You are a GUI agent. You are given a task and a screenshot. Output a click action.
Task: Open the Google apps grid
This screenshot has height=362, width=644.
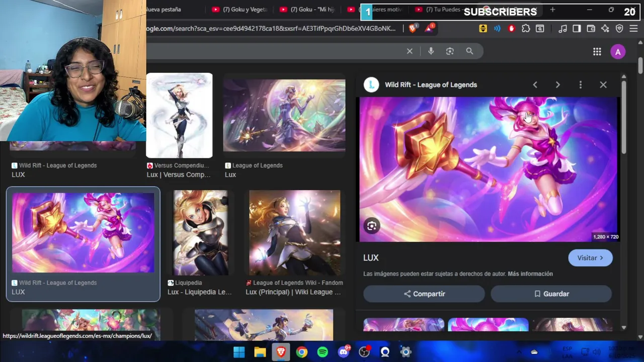597,52
